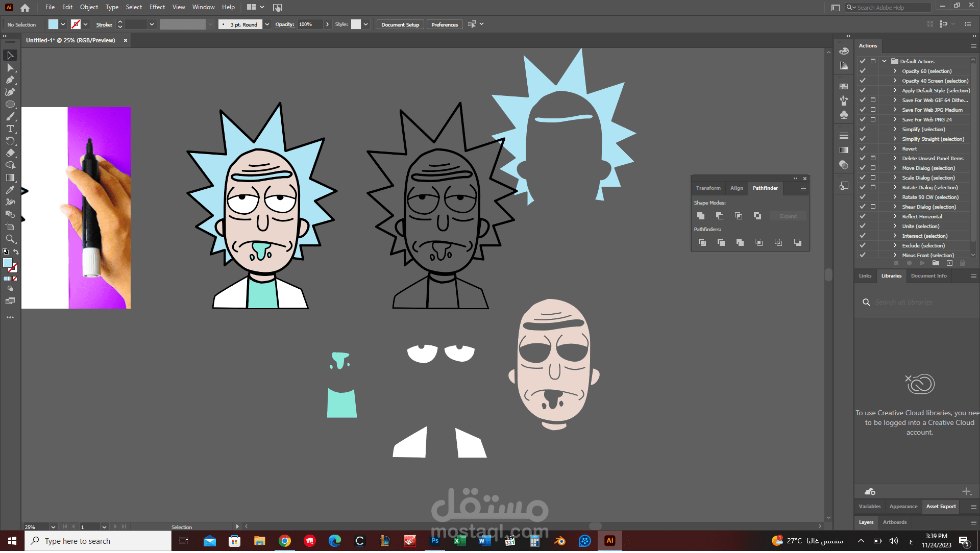Select the Type tool
980x553 pixels.
(x=10, y=129)
